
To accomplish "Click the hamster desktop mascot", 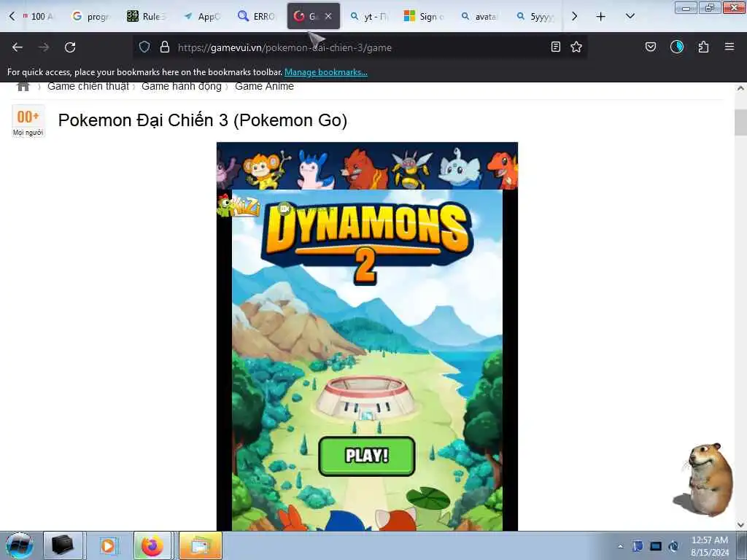I will pyautogui.click(x=705, y=480).
